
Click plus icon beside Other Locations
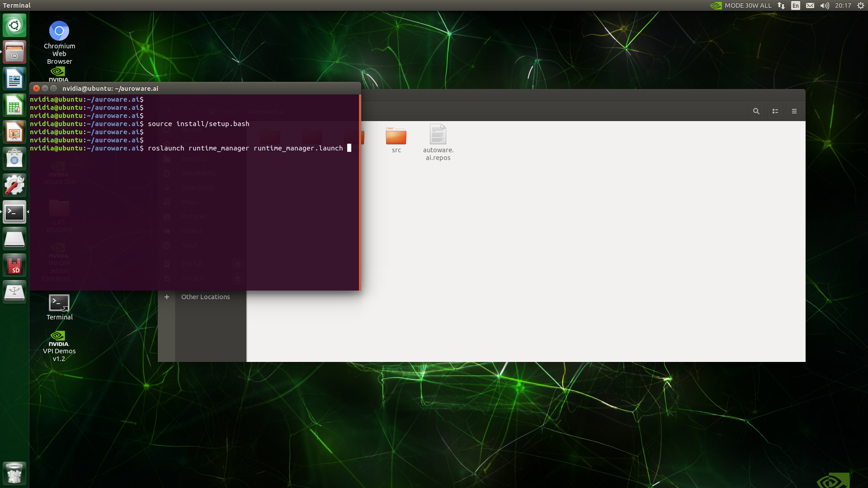[x=167, y=297]
